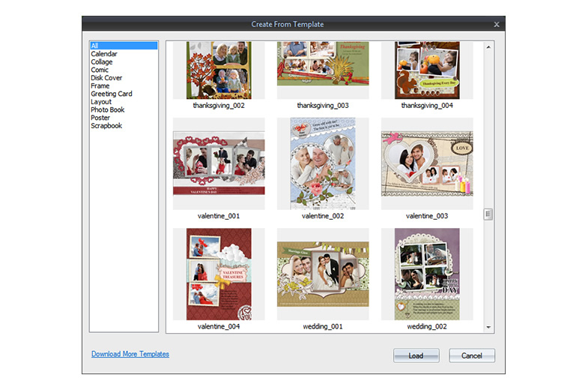Click the Load button
Screen dimensions: 588x390
pos(416,355)
